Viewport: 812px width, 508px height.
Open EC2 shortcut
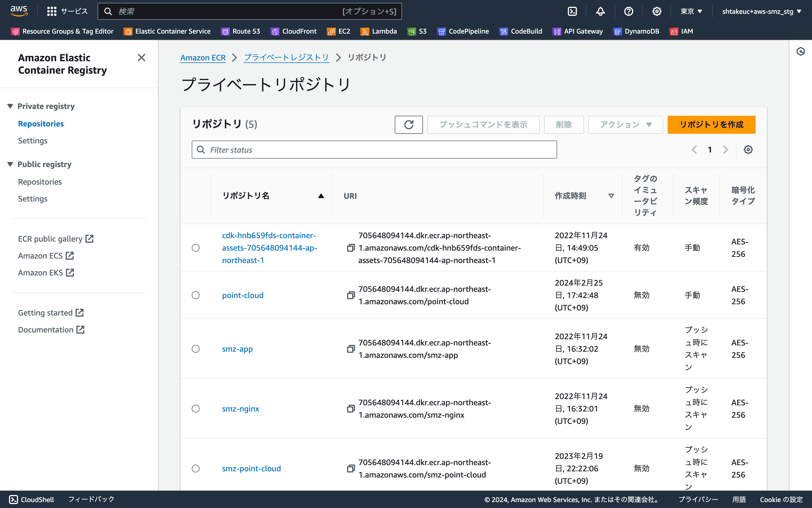click(339, 31)
